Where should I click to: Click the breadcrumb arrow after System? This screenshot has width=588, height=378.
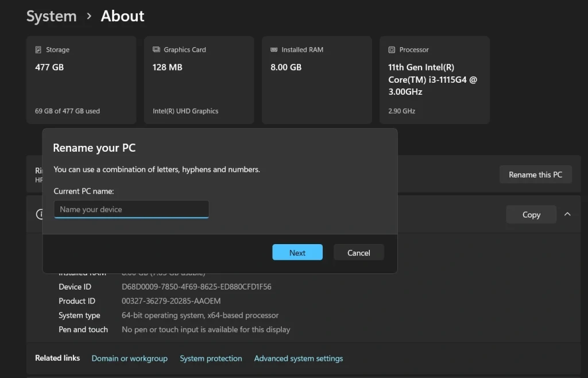[89, 17]
